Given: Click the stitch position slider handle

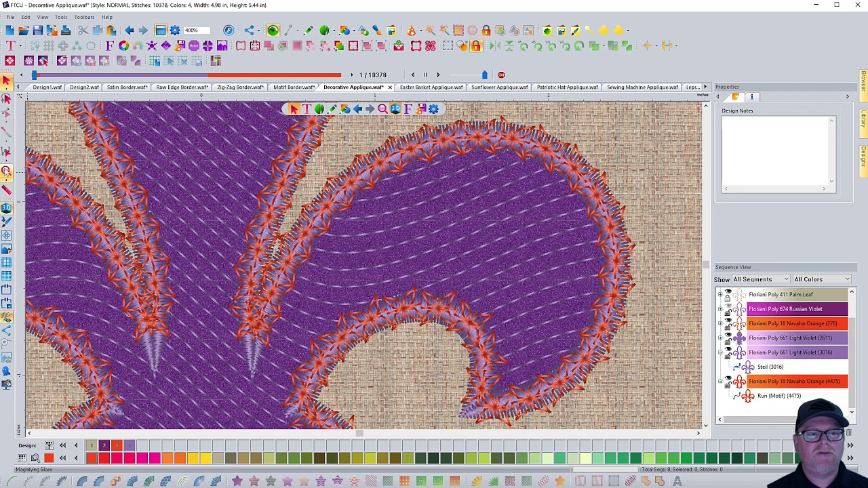Looking at the screenshot, I should [34, 75].
